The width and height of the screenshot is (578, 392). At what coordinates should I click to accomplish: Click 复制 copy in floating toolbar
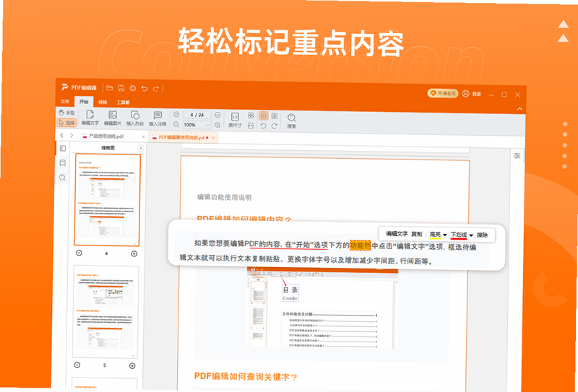click(417, 234)
